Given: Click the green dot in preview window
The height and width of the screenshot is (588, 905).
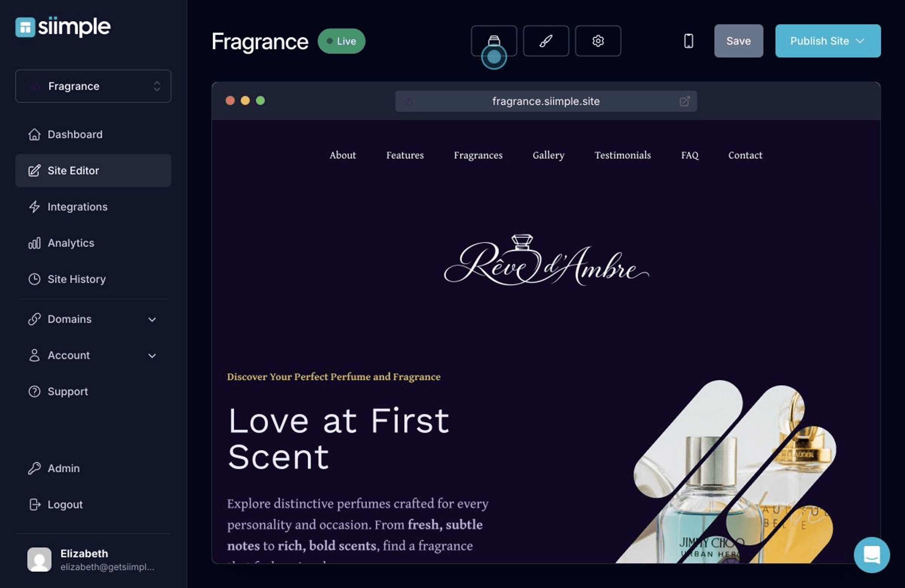Looking at the screenshot, I should tap(260, 100).
